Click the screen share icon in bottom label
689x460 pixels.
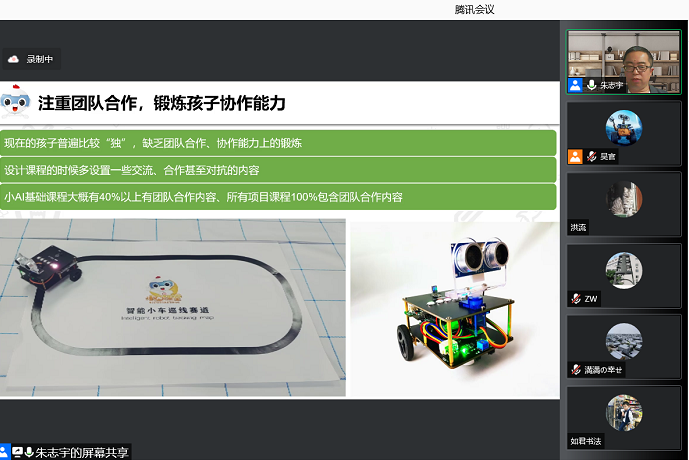click(x=18, y=452)
